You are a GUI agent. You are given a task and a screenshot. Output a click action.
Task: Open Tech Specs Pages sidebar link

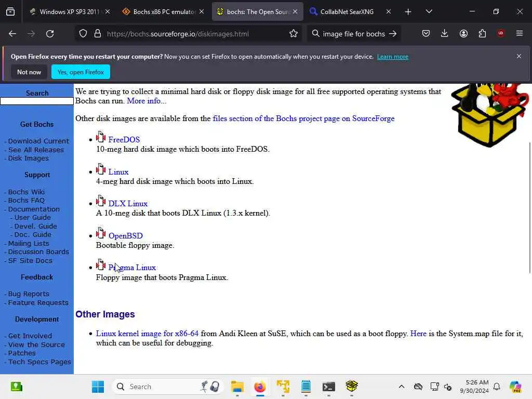pos(39,362)
